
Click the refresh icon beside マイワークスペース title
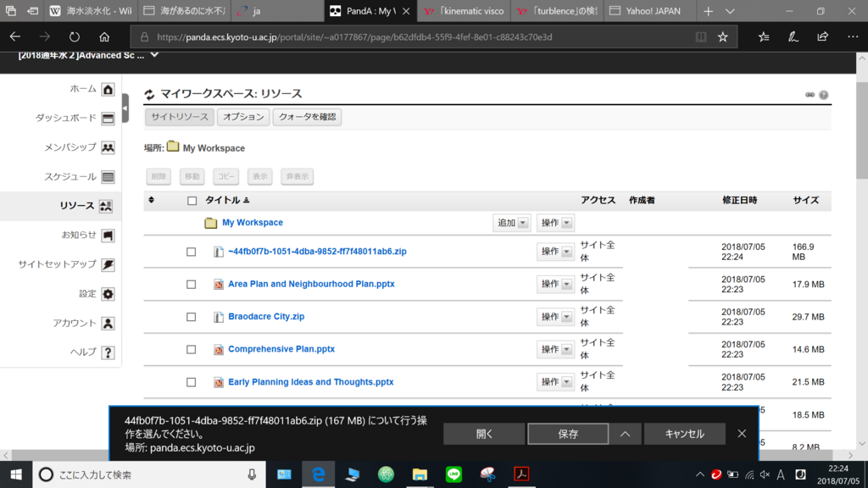tap(147, 95)
